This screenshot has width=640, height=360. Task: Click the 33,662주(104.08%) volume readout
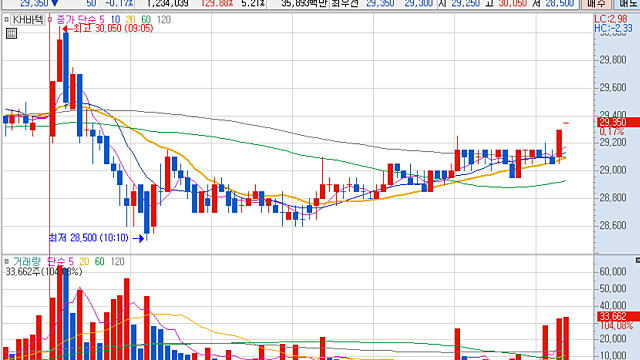(x=44, y=271)
